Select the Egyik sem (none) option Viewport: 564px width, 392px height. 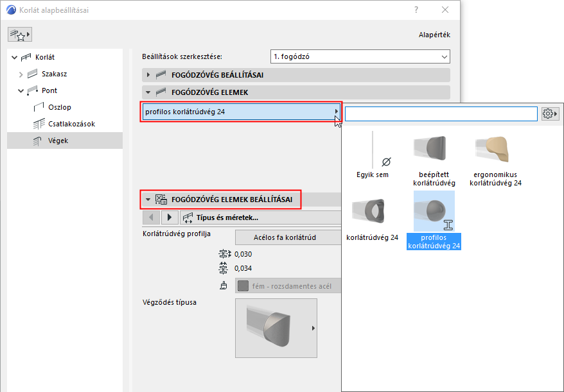pos(373,154)
